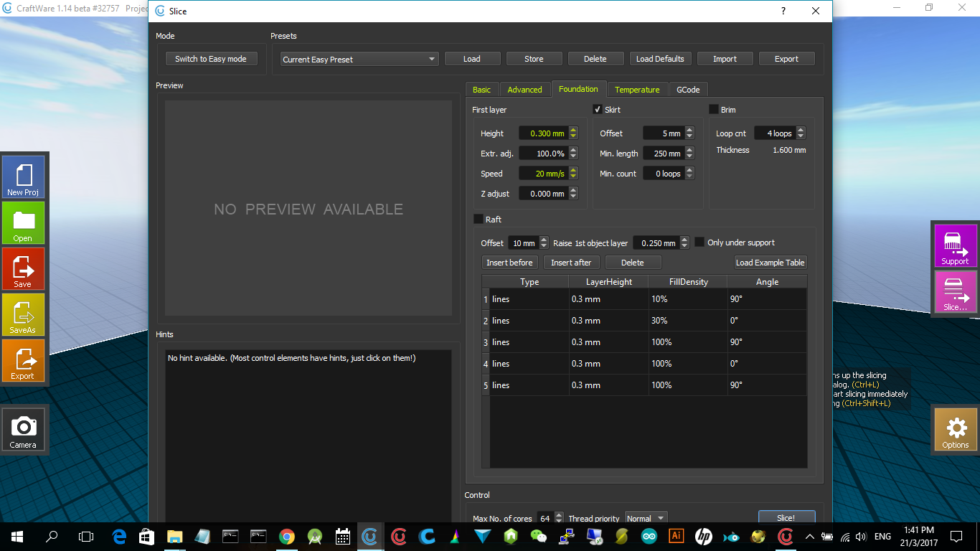
Task: Open the Thread priority Normal dropdown
Action: 646,518
